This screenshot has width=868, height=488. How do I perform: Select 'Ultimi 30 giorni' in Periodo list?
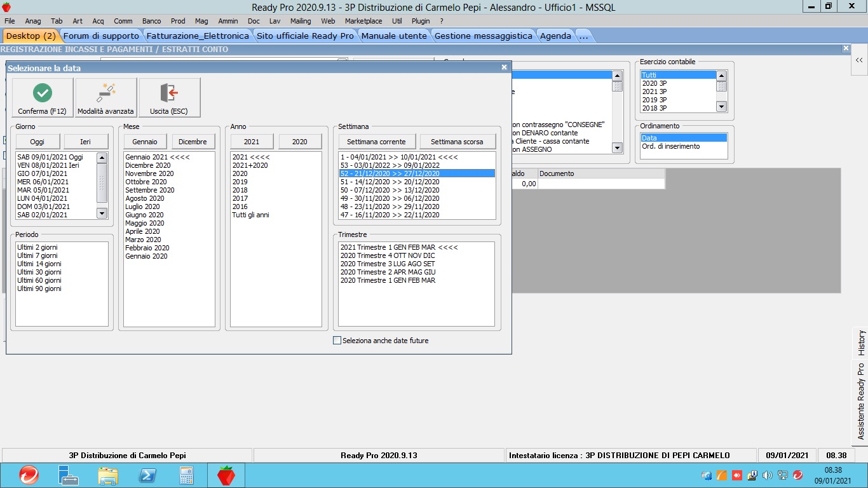[x=62, y=272]
